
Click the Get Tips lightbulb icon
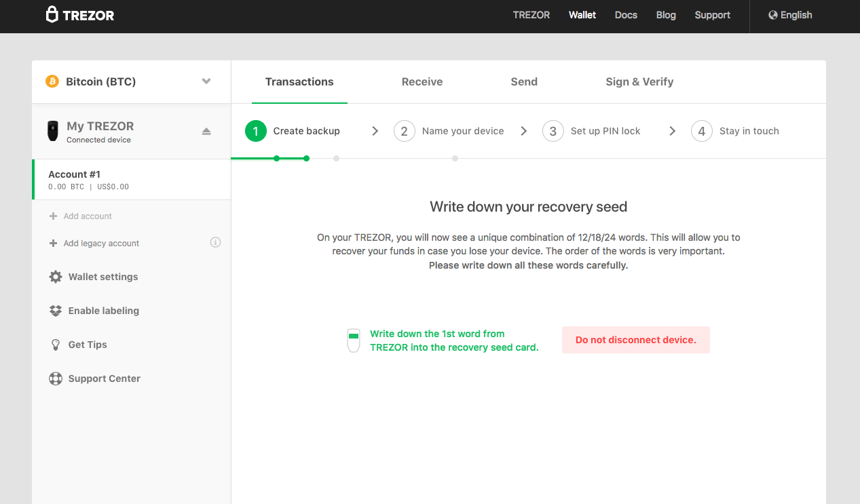(56, 345)
